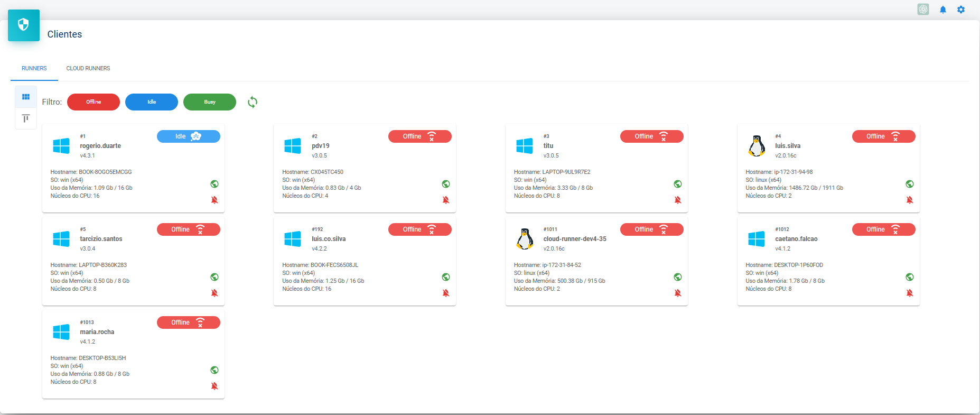Open the RUNNERS tab
This screenshot has width=980, height=415.
click(34, 68)
